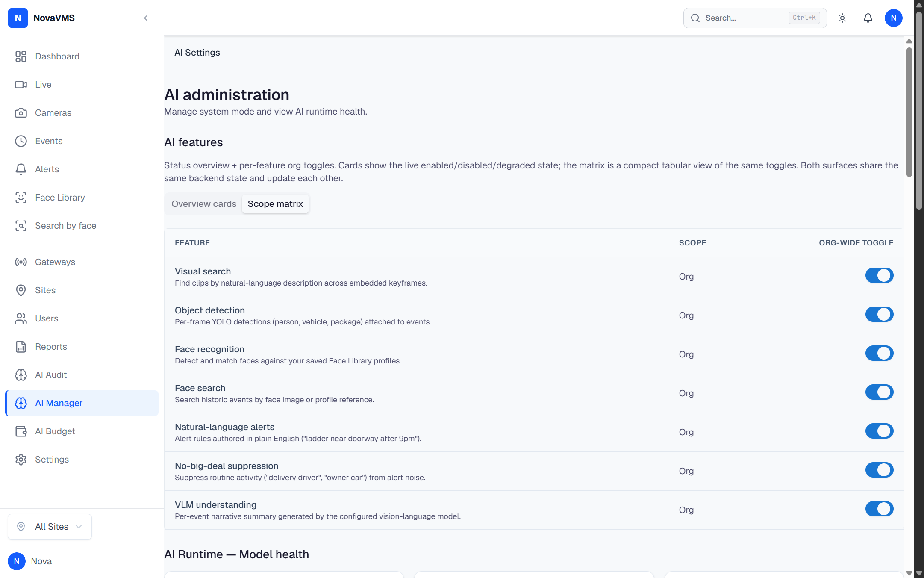
Task: Click in the Search input field
Action: click(x=755, y=18)
